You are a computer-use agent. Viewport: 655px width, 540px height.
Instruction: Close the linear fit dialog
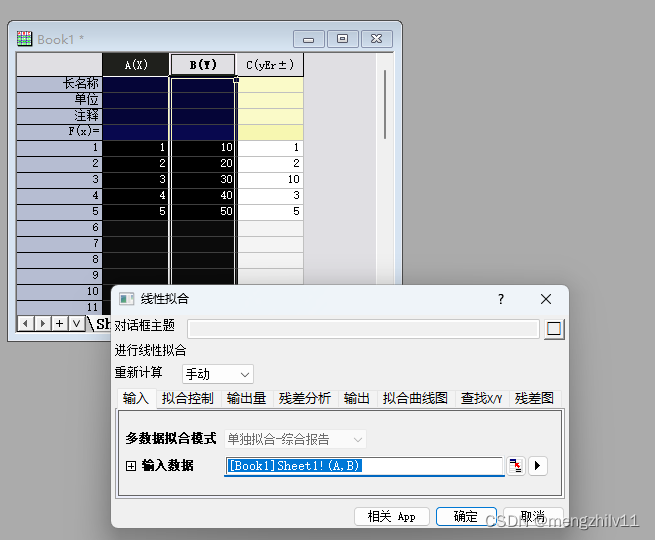[x=546, y=299]
